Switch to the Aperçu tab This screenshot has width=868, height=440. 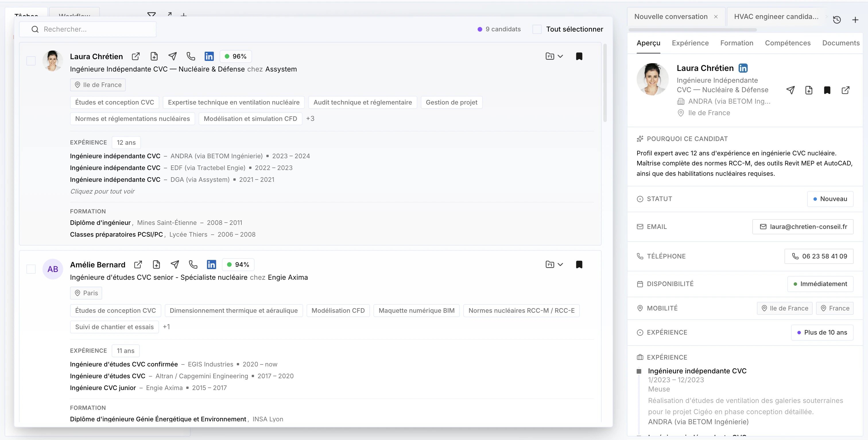(648, 43)
